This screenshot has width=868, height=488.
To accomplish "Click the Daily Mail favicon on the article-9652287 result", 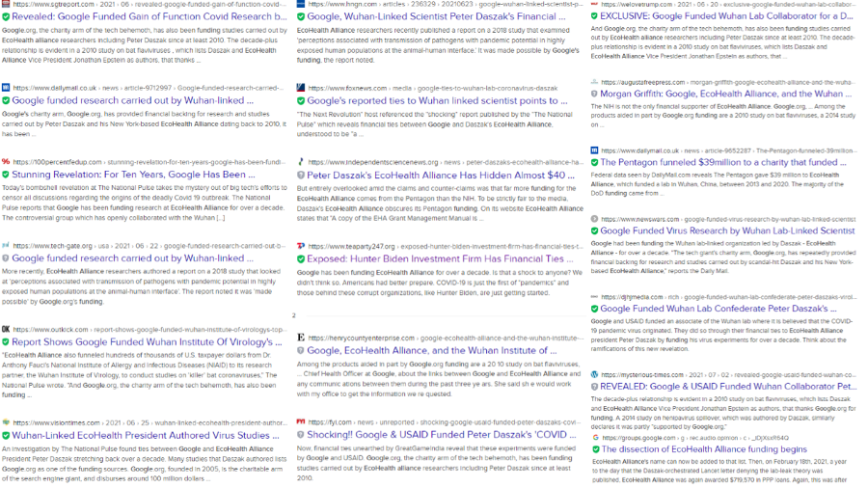I will 594,149.
